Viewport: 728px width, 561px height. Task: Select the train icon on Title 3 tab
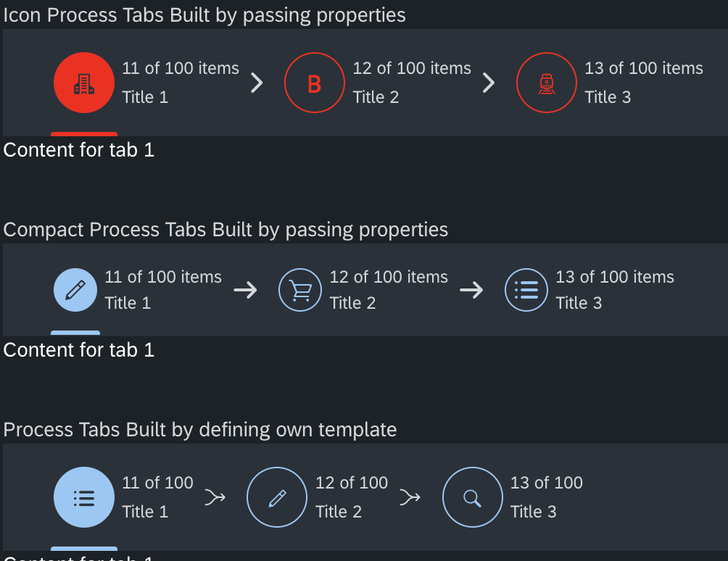point(546,83)
